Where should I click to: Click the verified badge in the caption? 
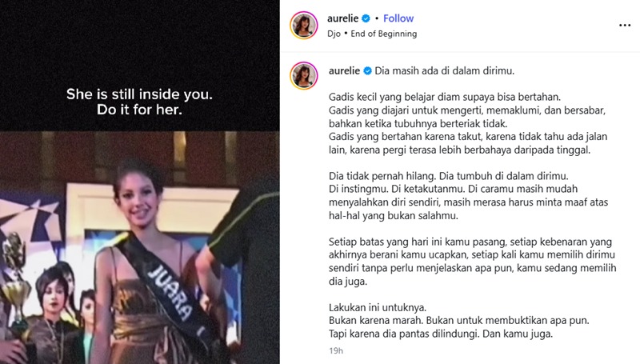tap(367, 71)
